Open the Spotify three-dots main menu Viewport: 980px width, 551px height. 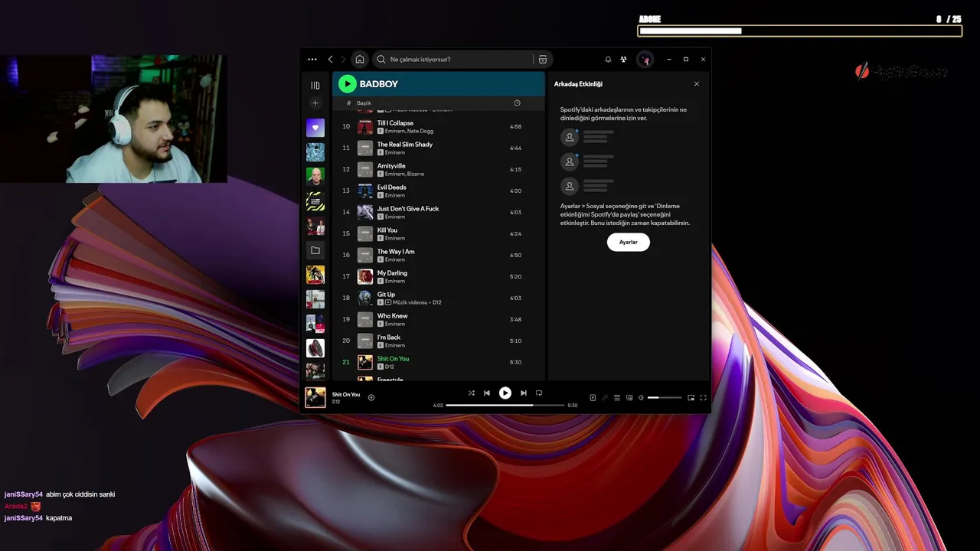click(x=312, y=59)
